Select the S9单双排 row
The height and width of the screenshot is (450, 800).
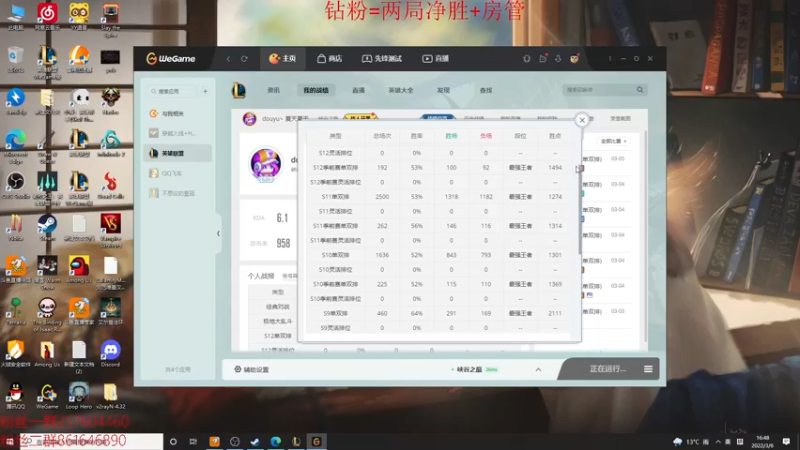[439, 313]
